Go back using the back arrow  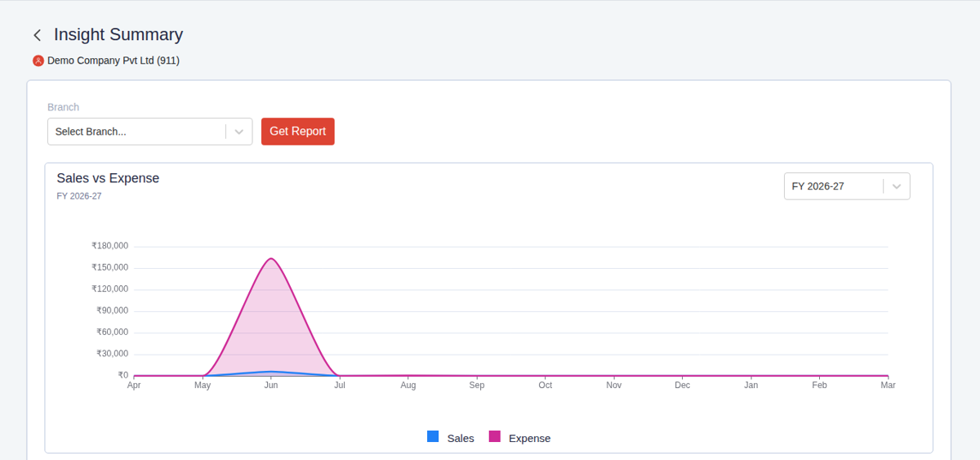38,35
